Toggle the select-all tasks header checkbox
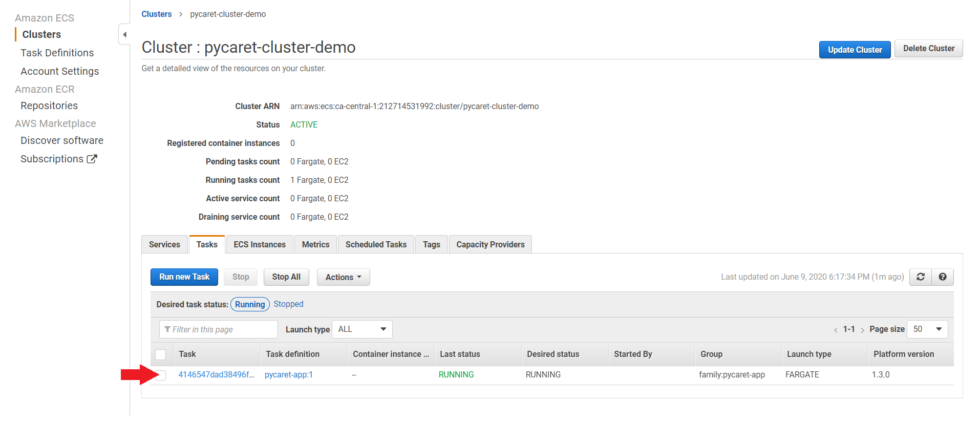 click(x=161, y=354)
